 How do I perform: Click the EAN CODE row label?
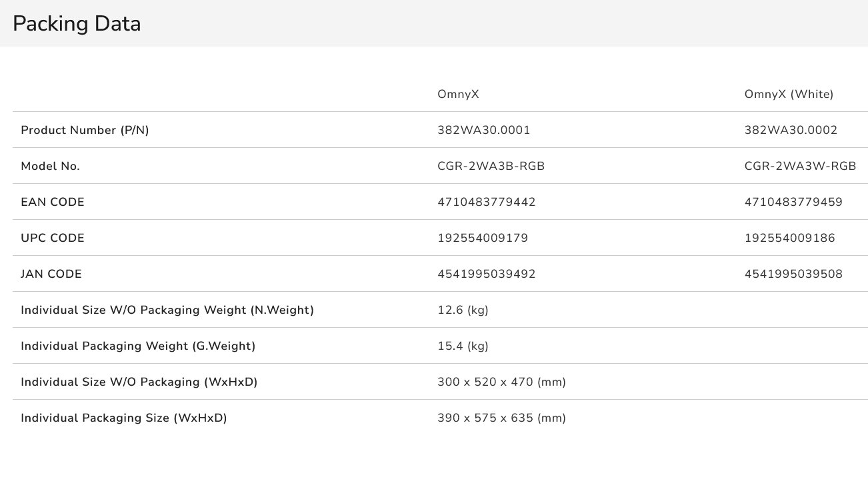(53, 203)
